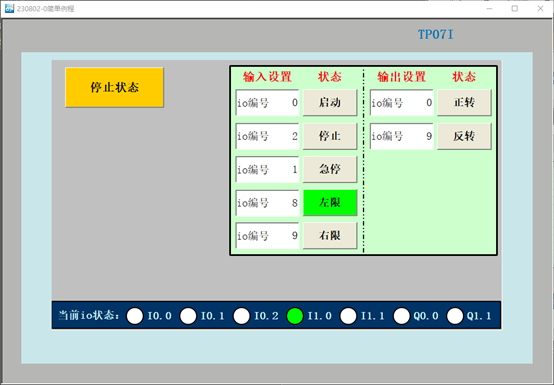The image size is (554, 385).
Task: Select the io编号 field beside 停止
Action: (267, 136)
